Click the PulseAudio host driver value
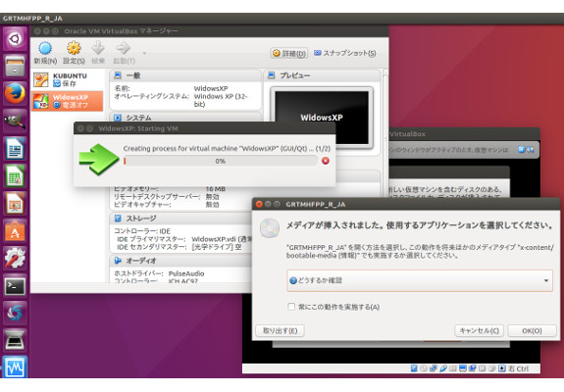The height and width of the screenshot is (392, 564). 186,273
